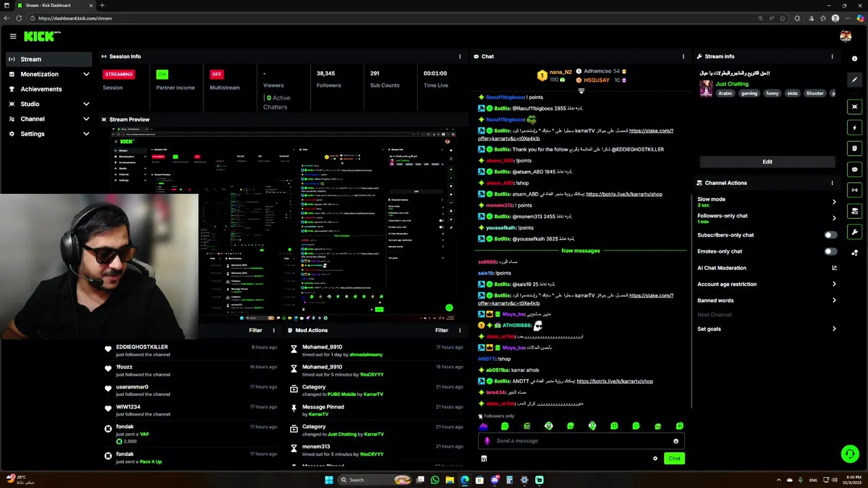Image resolution: width=868 pixels, height=488 pixels.
Task: Click the green support headset button
Action: (850, 454)
